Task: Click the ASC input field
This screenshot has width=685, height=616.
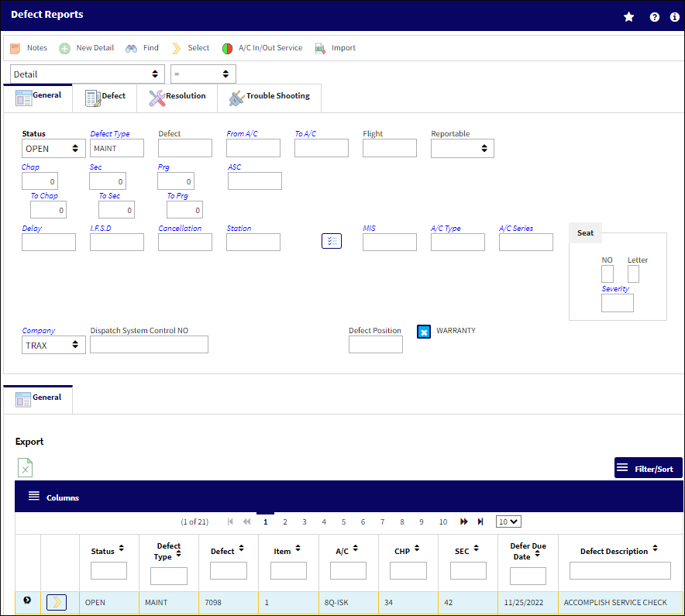Action: point(255,181)
